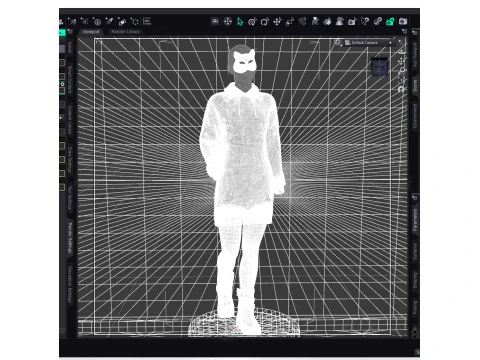Open the Simulation Settings side tab
Viewport: 480px width, 360px height.
click(x=70, y=284)
